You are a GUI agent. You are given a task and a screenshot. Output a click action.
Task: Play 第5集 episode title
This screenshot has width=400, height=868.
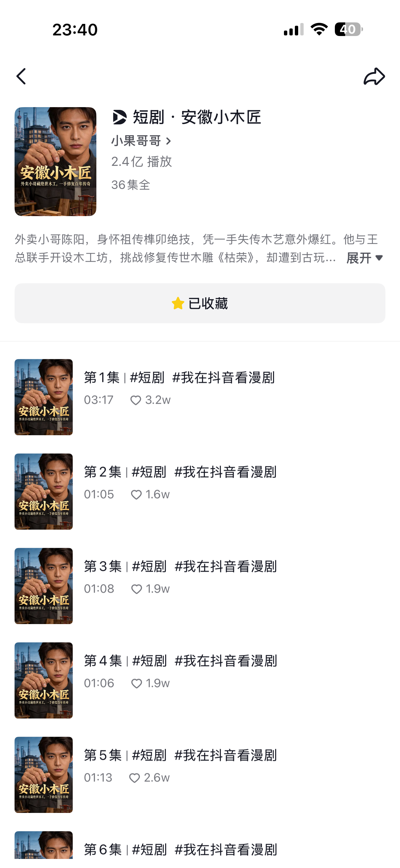(x=180, y=755)
